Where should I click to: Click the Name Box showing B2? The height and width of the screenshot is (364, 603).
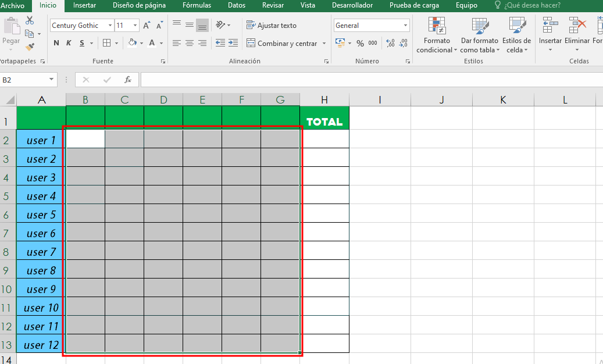pyautogui.click(x=23, y=80)
